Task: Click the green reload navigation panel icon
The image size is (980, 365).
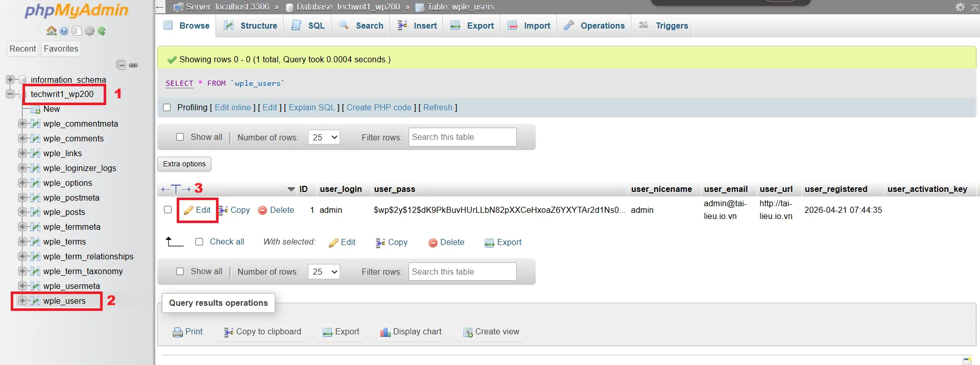Action: (102, 31)
